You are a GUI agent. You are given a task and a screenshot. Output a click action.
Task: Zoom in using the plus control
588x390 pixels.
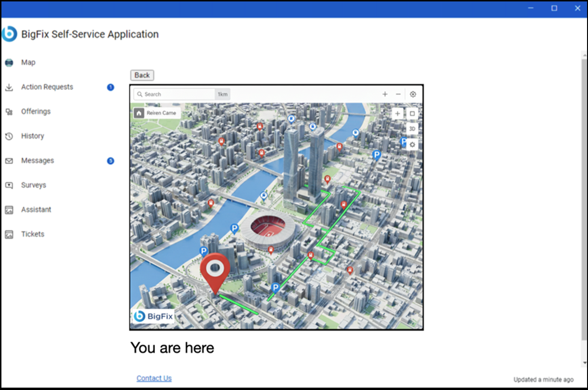(385, 94)
